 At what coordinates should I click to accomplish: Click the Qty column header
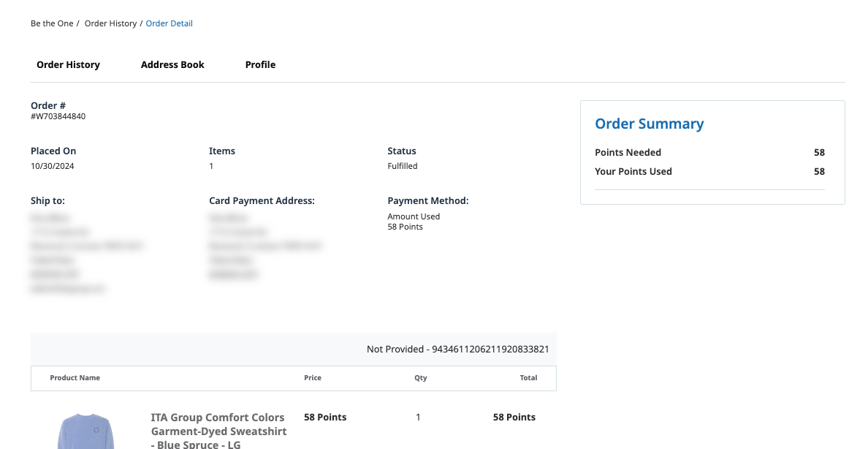click(420, 378)
